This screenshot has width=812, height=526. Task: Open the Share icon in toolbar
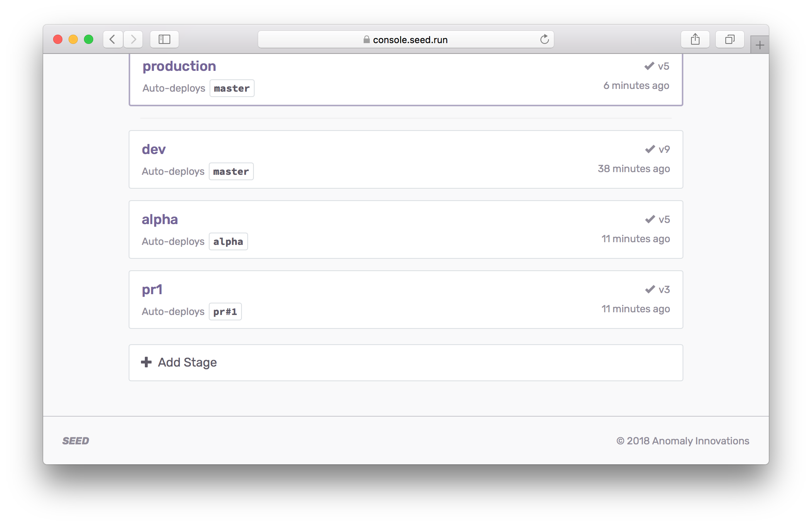(x=695, y=39)
